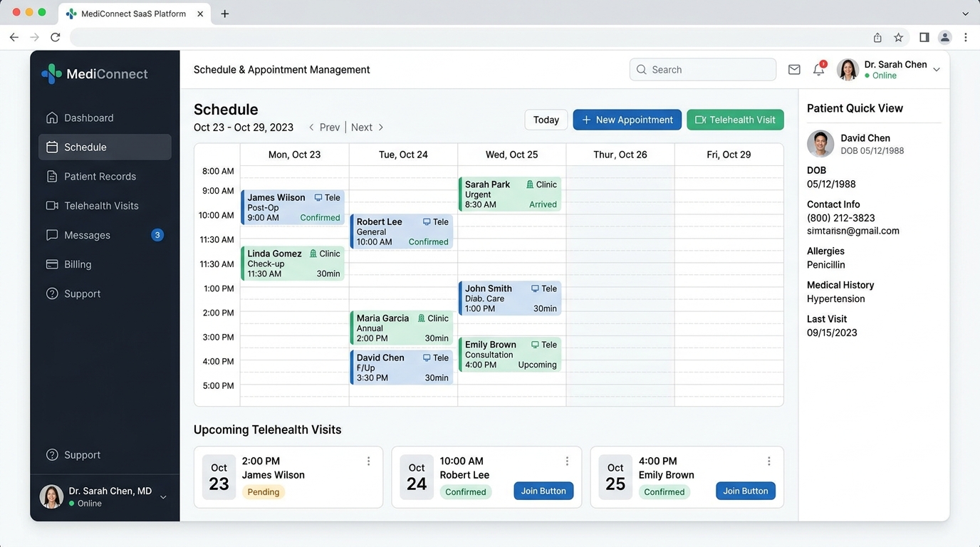Click the New Appointment button
Viewport: 980px width, 547px height.
pos(627,120)
